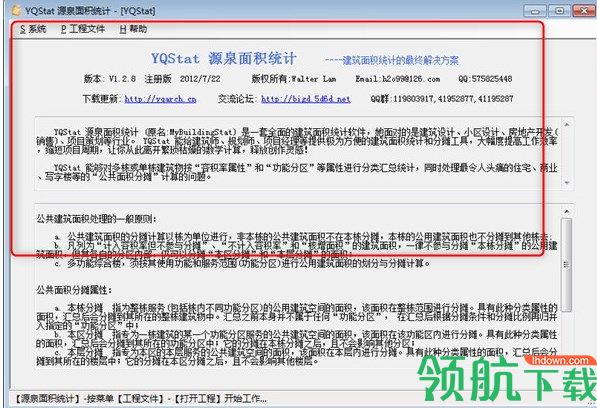Image resolution: width=597 pixels, height=408 pixels.
Task: Click the heading '公共面积分摊属性:'
Action: 74,290
